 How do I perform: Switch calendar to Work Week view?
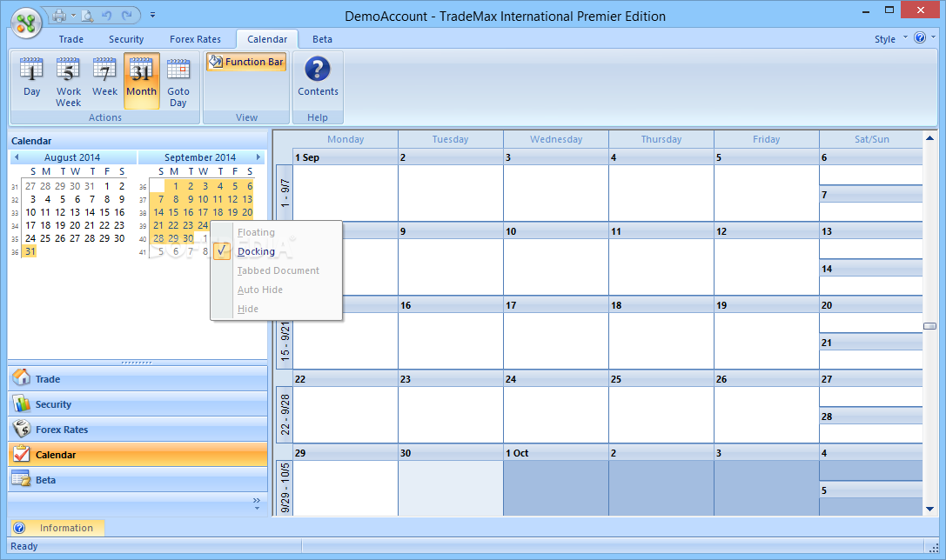(68, 81)
